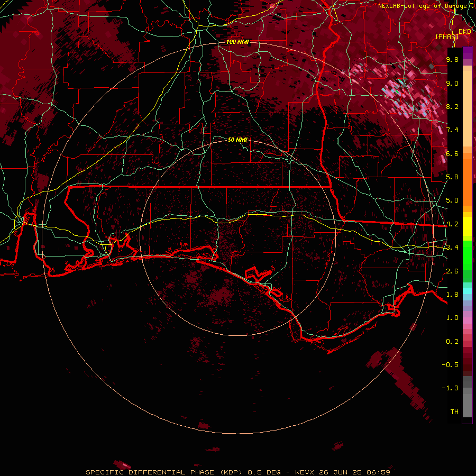The image size is (476, 476).
Task: Pick the yellow band of the color bar
Action: (x=467, y=226)
